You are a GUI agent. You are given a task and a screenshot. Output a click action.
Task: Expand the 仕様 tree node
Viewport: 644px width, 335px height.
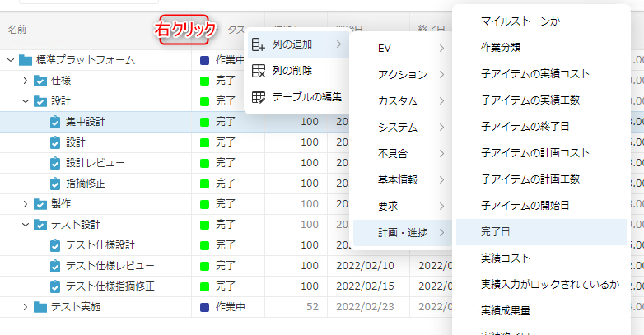click(26, 81)
